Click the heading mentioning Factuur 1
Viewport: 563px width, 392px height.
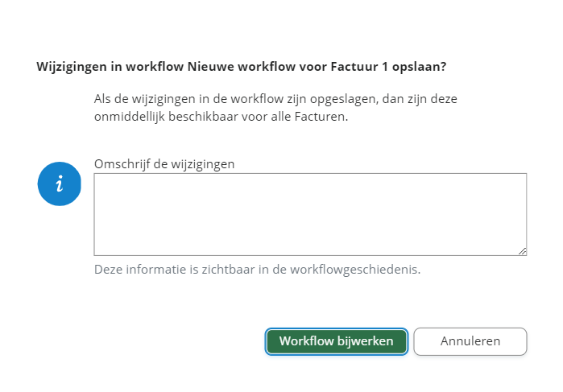tap(242, 66)
